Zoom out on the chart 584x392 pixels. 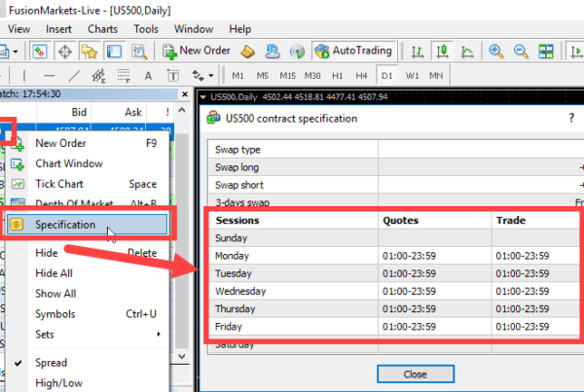(x=521, y=52)
